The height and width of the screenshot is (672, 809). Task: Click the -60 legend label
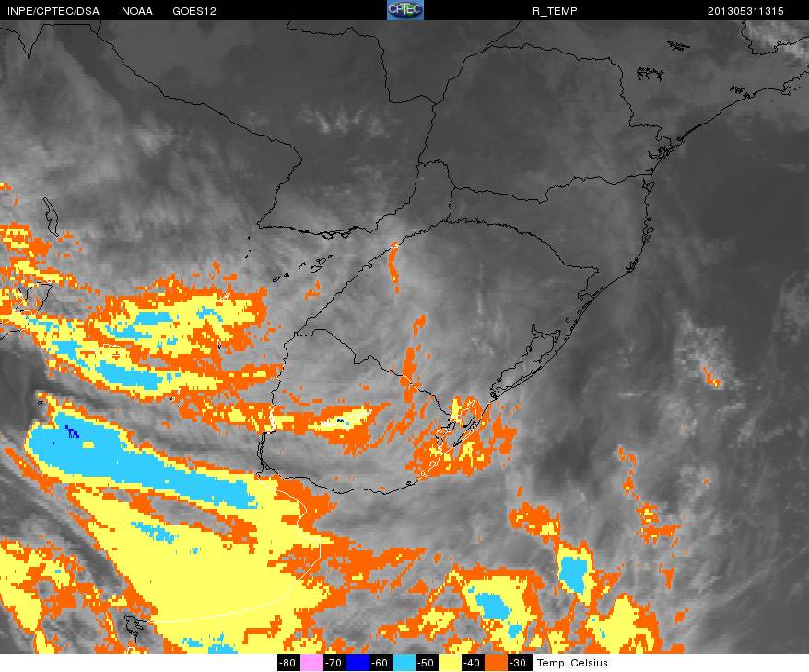[381, 663]
